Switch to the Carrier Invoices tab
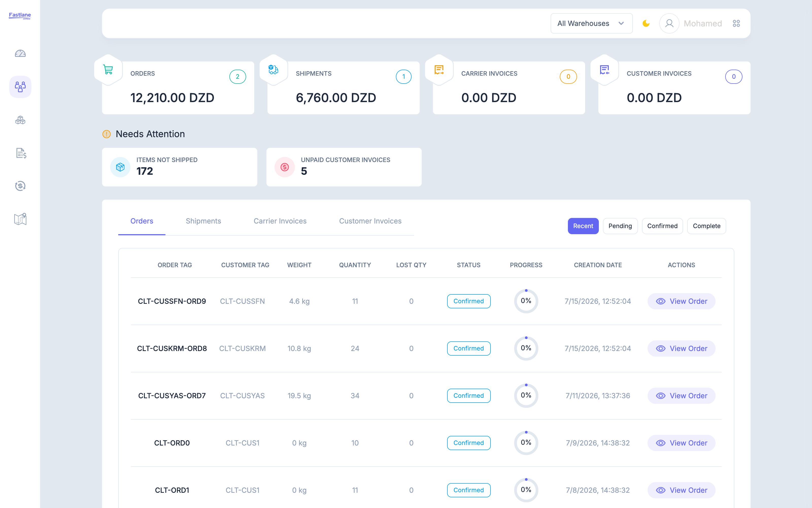The width and height of the screenshot is (812, 508). click(280, 221)
